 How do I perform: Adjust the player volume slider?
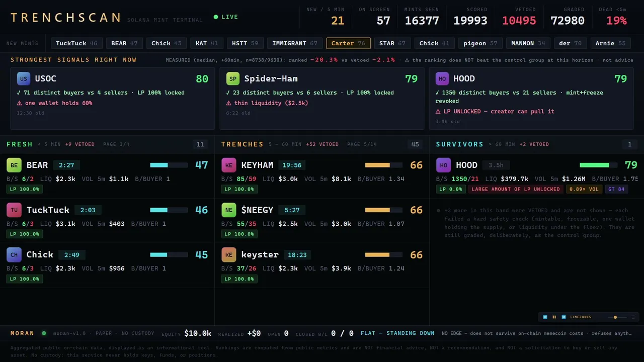pos(617,317)
